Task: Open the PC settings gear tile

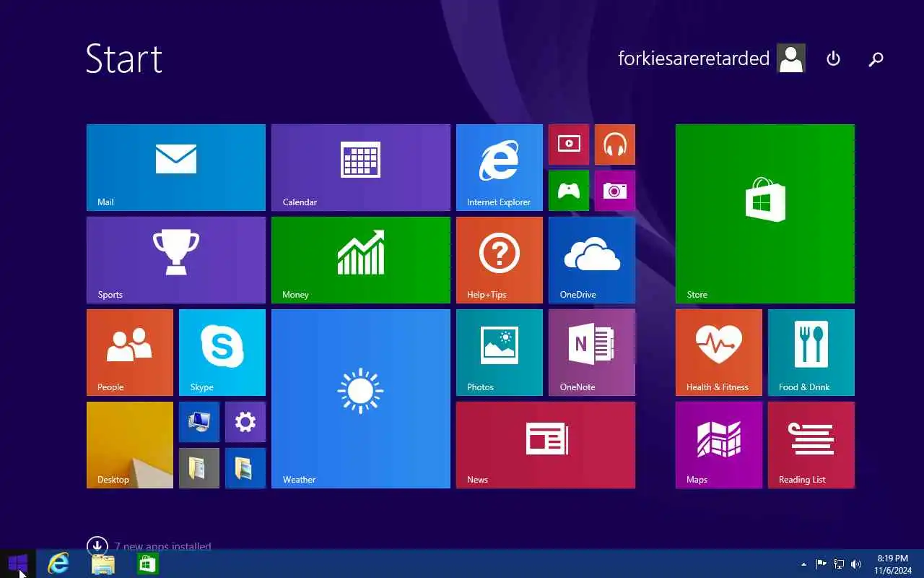Action: [x=245, y=422]
